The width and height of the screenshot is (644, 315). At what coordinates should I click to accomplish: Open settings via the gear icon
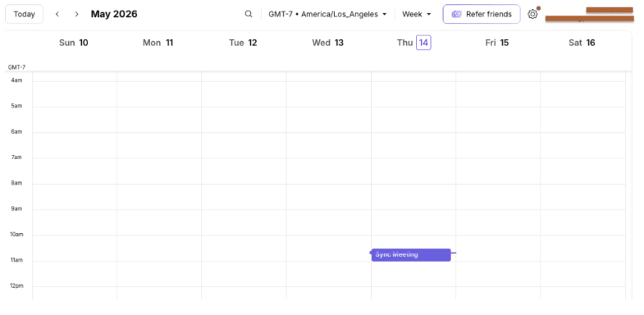[532, 14]
